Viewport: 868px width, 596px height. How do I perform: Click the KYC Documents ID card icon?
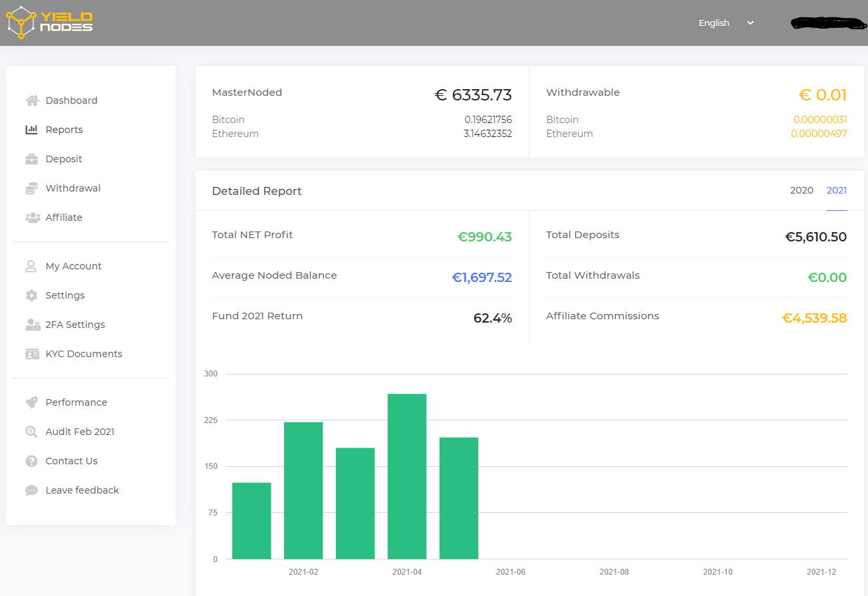(32, 354)
